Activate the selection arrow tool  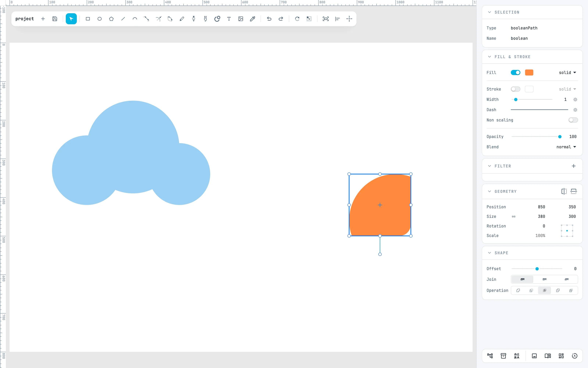tap(71, 19)
